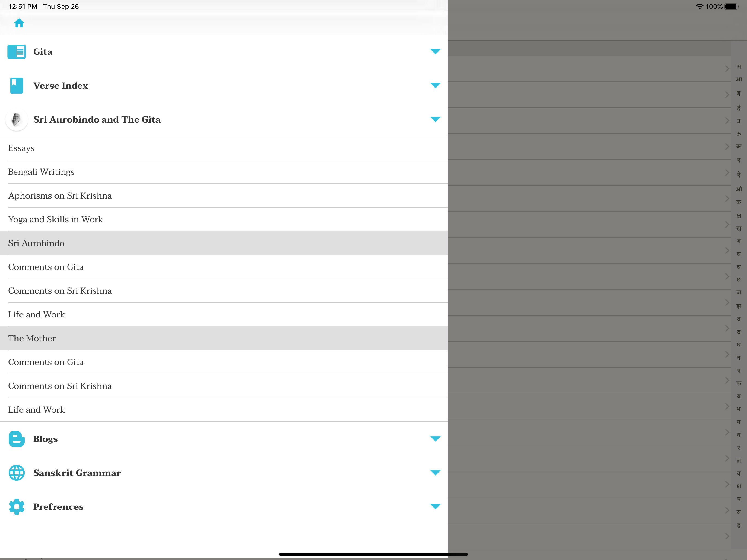747x560 pixels.
Task: Click the Blogs blogger icon
Action: pyautogui.click(x=17, y=439)
